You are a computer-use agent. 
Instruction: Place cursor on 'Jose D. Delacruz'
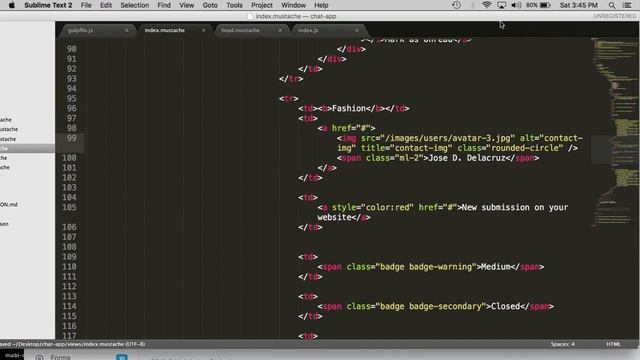tap(467, 158)
